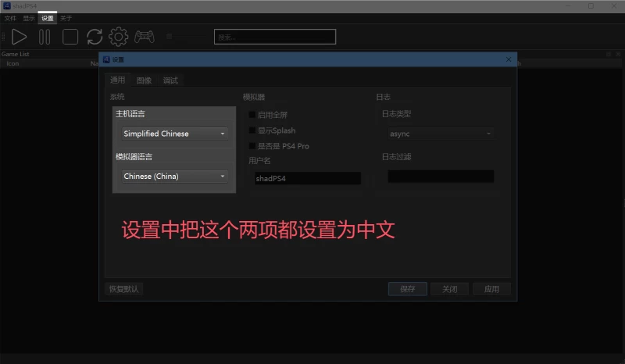Click the Icon column header in Game List
625x364 pixels.
pos(12,63)
